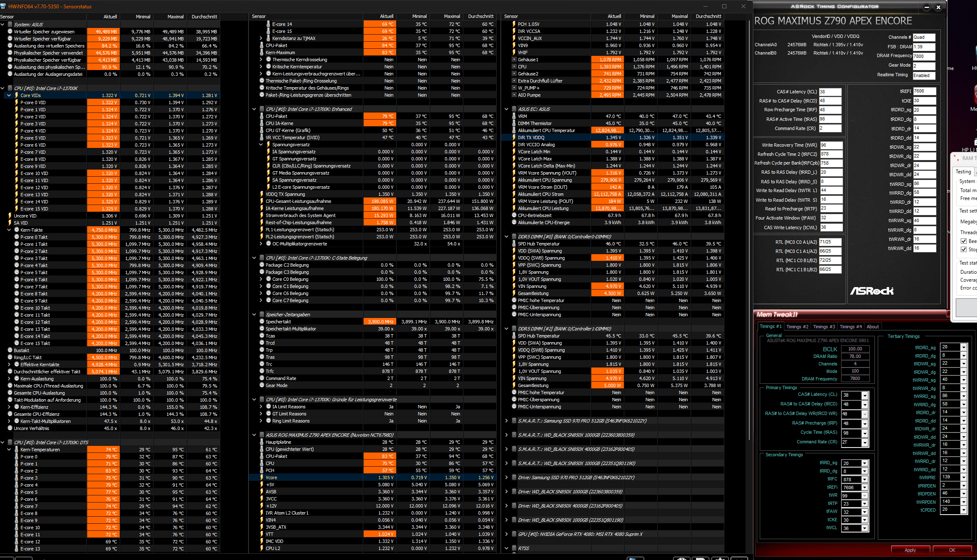Open the About tab in Mem TweakIt
This screenshot has width=977, height=560.
[x=873, y=327]
